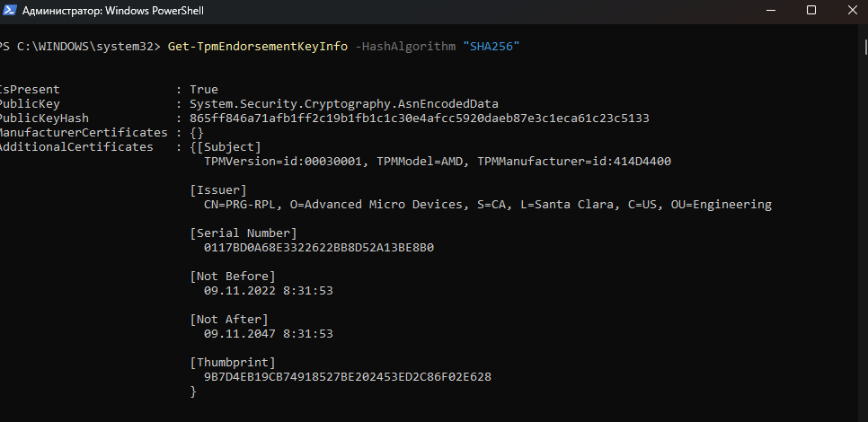Viewport: 868px width, 422px height.
Task: Click the "SHA256" string argument
Action: pyautogui.click(x=491, y=47)
